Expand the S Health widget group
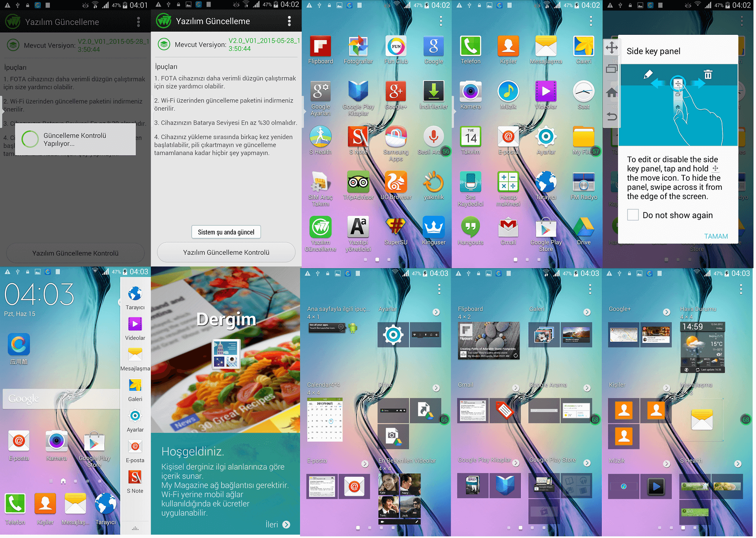 tap(737, 464)
